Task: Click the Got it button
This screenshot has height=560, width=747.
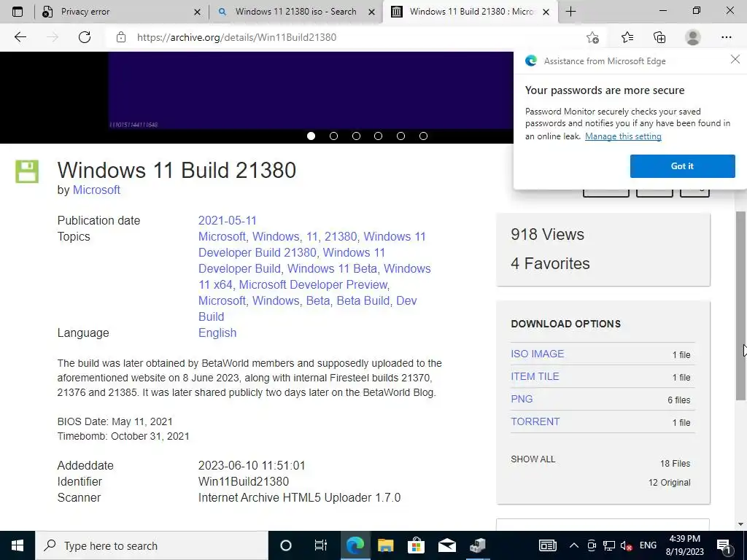Action: pyautogui.click(x=682, y=166)
